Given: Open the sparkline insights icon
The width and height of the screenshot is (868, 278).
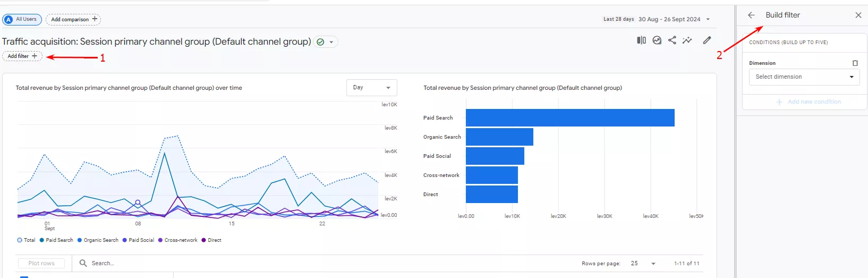Looking at the screenshot, I should tap(687, 40).
